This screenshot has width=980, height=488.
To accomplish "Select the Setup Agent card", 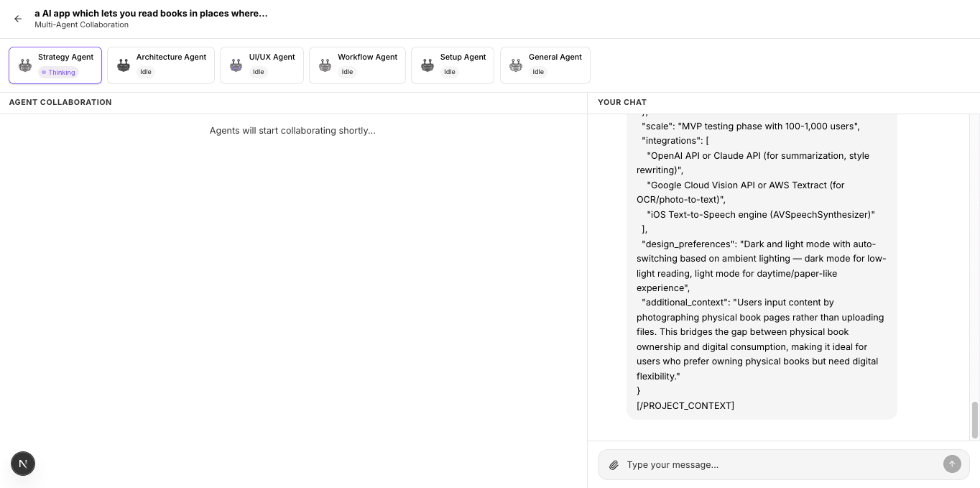I will [452, 65].
